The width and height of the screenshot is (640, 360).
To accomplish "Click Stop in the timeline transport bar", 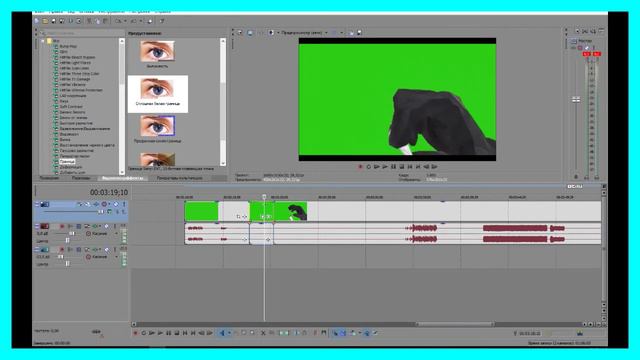I will [178, 333].
